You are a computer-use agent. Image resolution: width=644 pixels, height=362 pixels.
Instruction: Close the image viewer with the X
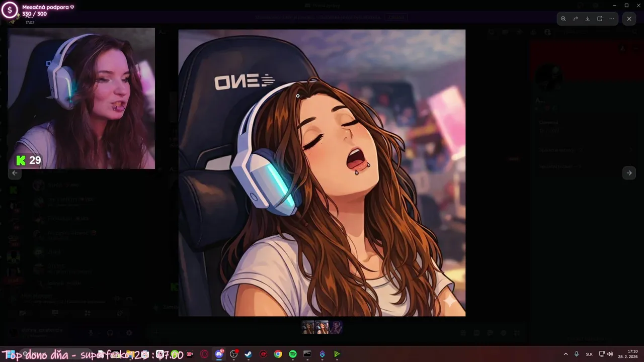tap(629, 19)
